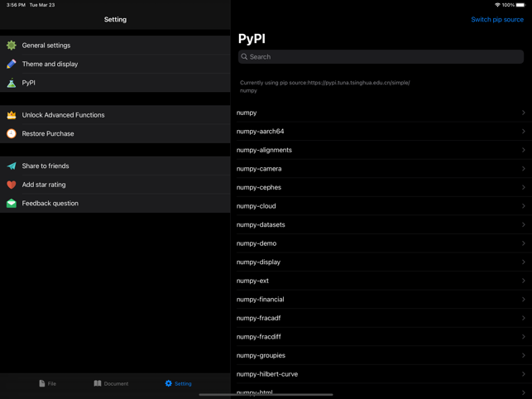
Task: Tap Restore Purchase
Action: 115,133
